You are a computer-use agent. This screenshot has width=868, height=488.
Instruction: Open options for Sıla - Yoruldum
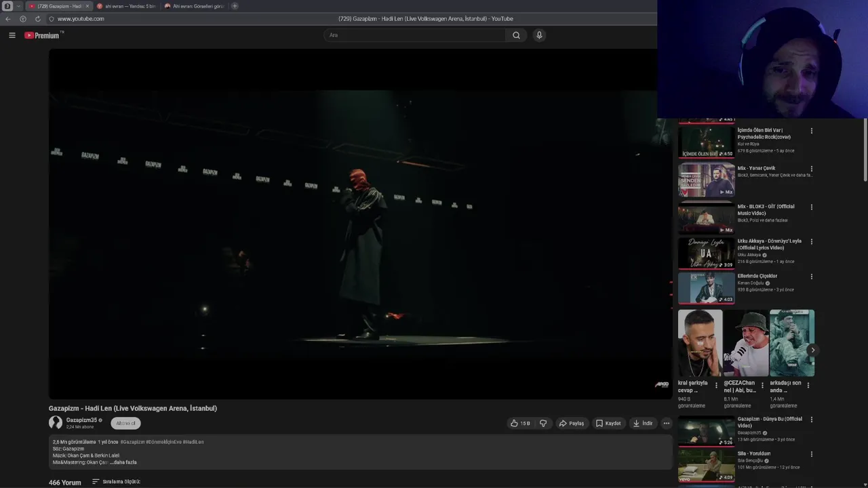[x=812, y=454]
